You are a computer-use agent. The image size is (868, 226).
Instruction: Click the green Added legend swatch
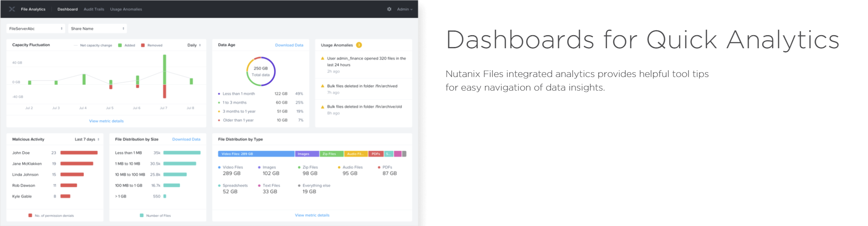(x=120, y=45)
